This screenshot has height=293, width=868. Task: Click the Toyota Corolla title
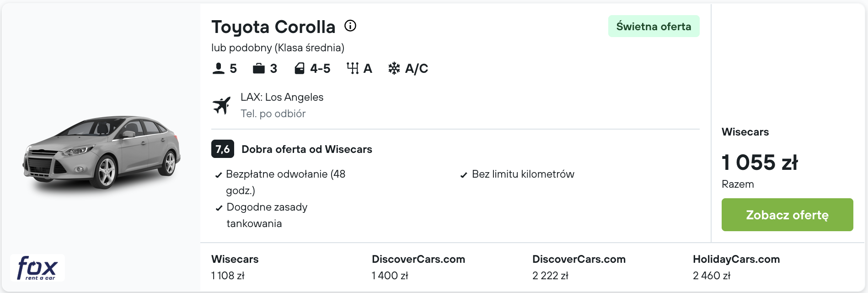point(273,27)
